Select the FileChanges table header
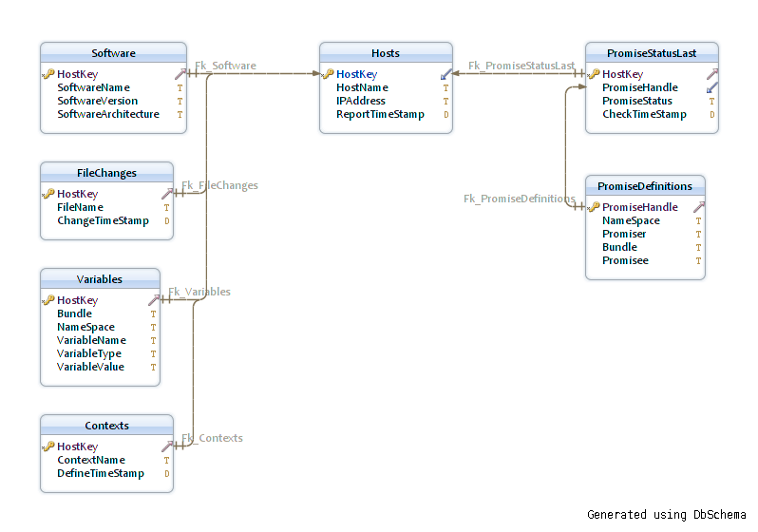The width and height of the screenshot is (758, 532). [106, 173]
